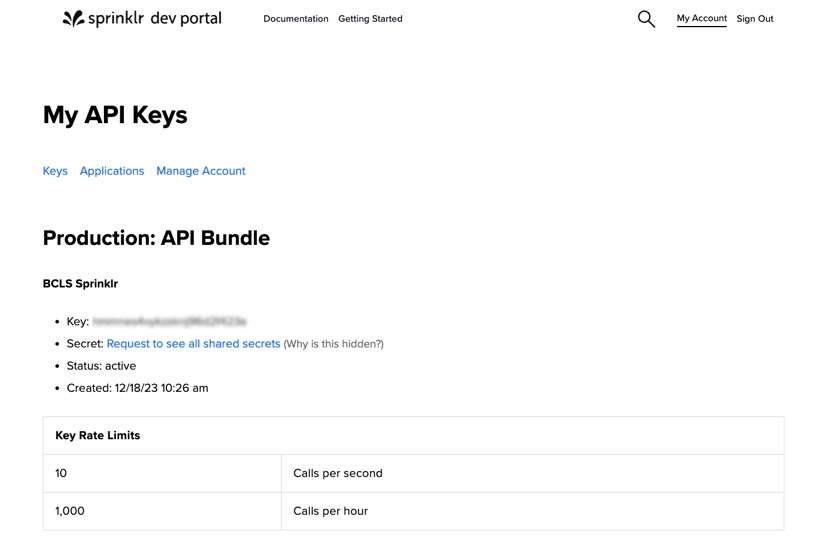Click the Production: API Bundle heading
Image resolution: width=835 pixels, height=539 pixels.
pos(156,238)
